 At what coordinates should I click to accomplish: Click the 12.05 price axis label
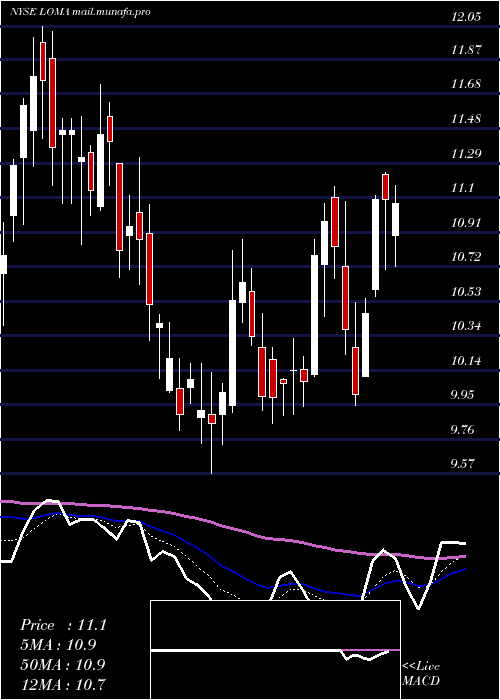(x=466, y=17)
